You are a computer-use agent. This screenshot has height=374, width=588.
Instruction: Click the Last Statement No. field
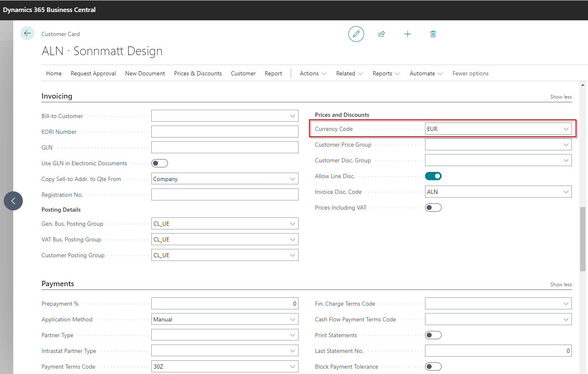(498, 351)
